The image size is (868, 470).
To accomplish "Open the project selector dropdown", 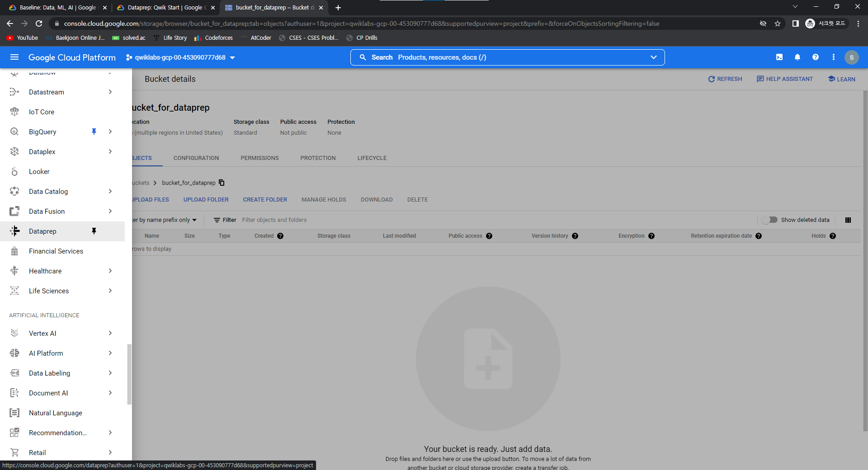I will 181,57.
